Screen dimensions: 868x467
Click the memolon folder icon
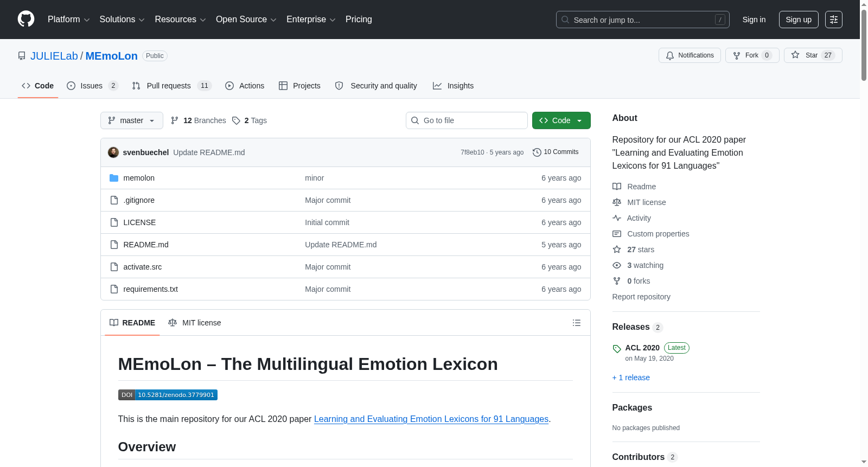[114, 178]
